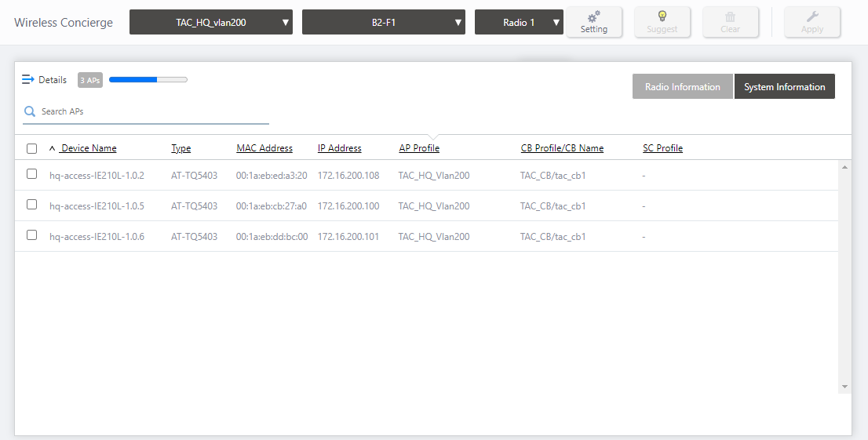Expand the B2-F1 floor dropdown
The image size is (868, 440).
click(x=383, y=22)
